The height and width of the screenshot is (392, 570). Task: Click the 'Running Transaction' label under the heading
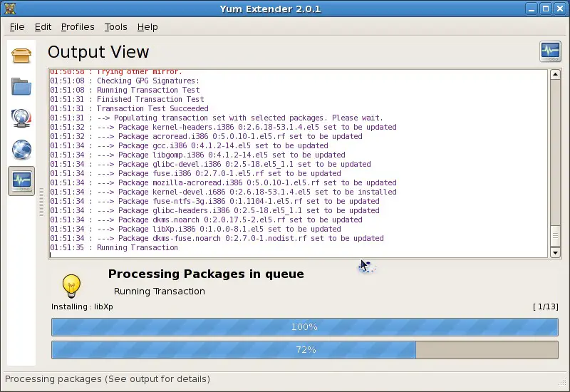[x=159, y=292]
